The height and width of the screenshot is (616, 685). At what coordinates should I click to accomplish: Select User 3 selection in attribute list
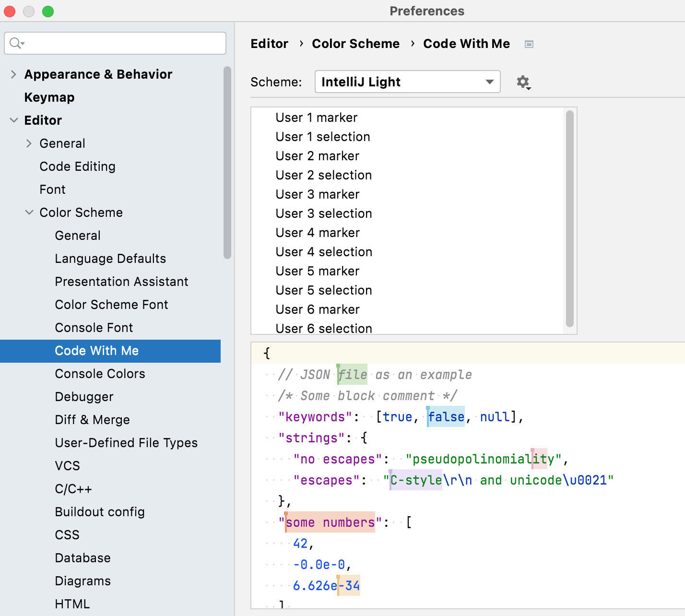(324, 213)
